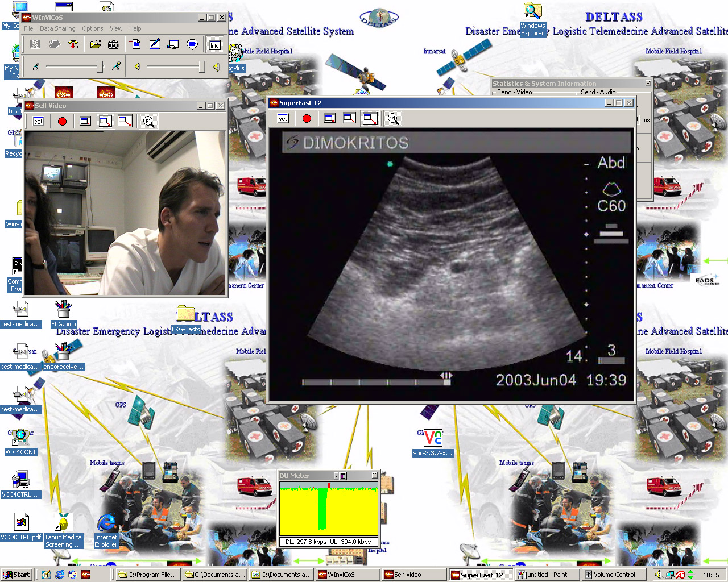Hang up call with red phone icon
The height and width of the screenshot is (582, 728).
click(73, 44)
